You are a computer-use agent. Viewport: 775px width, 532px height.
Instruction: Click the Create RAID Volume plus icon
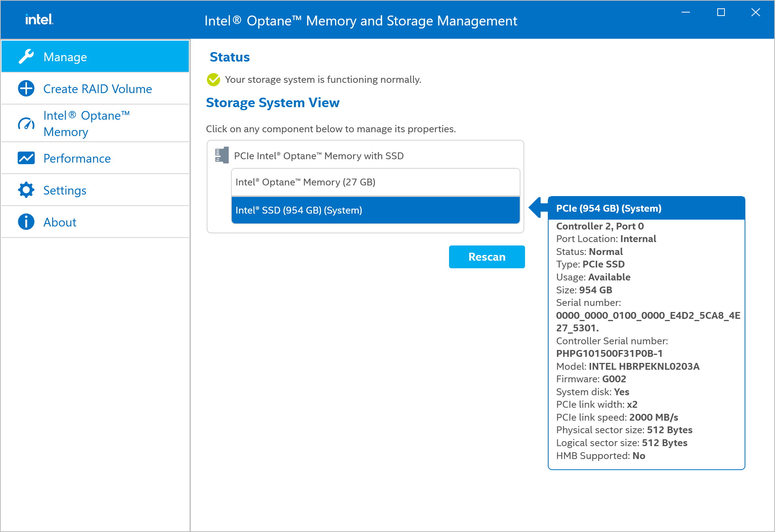tap(26, 89)
